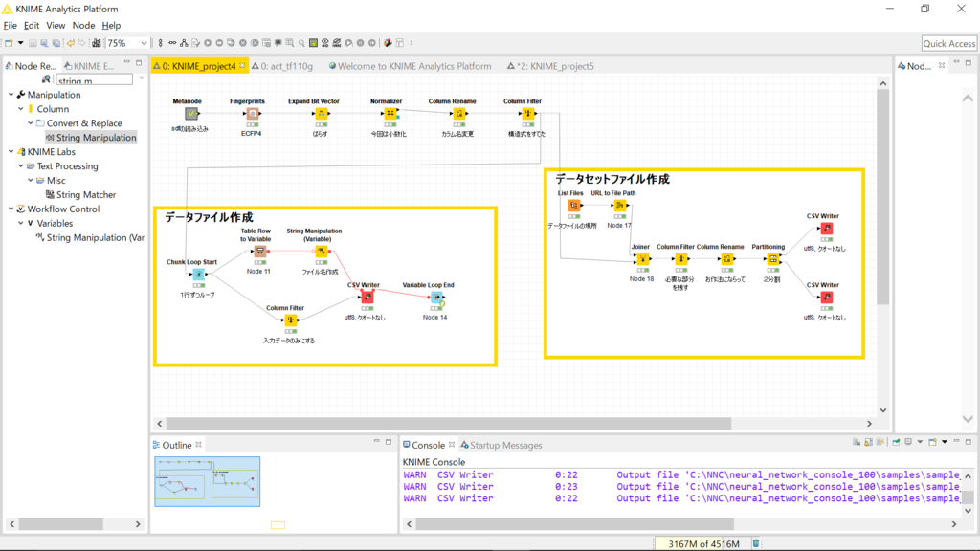This screenshot has width=980, height=551.
Task: Select the Normalizer node icon
Action: tap(390, 114)
